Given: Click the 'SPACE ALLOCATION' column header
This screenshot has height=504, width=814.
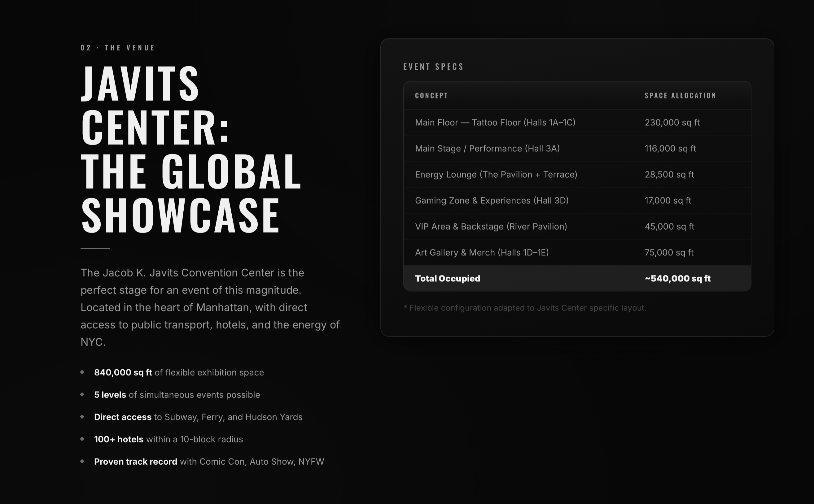Looking at the screenshot, I should [x=680, y=96].
